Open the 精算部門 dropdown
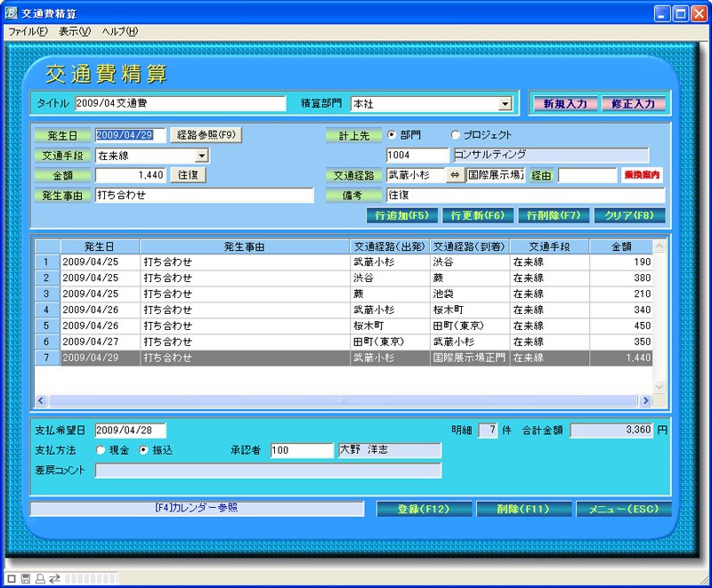The image size is (712, 588). pos(505,104)
